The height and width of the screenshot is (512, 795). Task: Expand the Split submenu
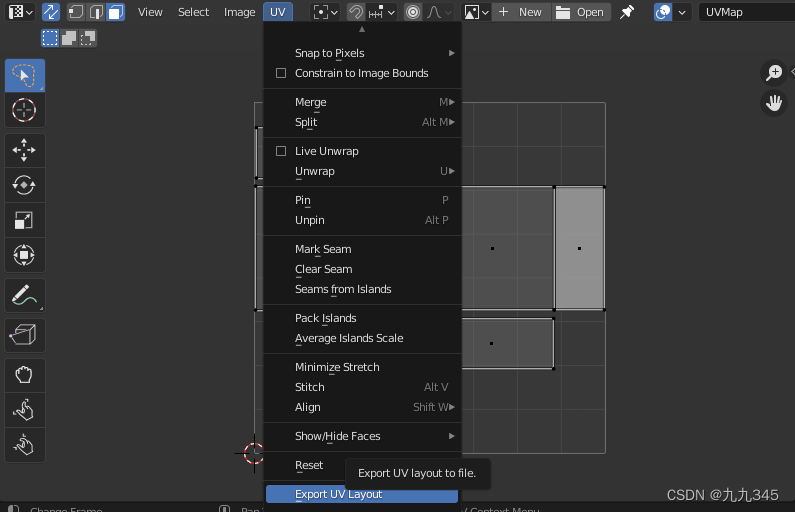[362, 122]
